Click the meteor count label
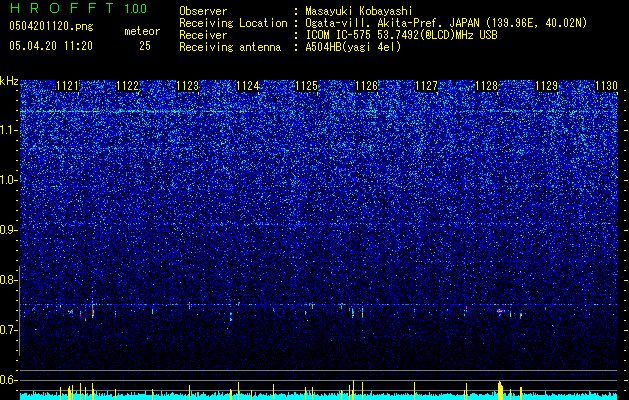This screenshot has width=629, height=400. pos(142,31)
